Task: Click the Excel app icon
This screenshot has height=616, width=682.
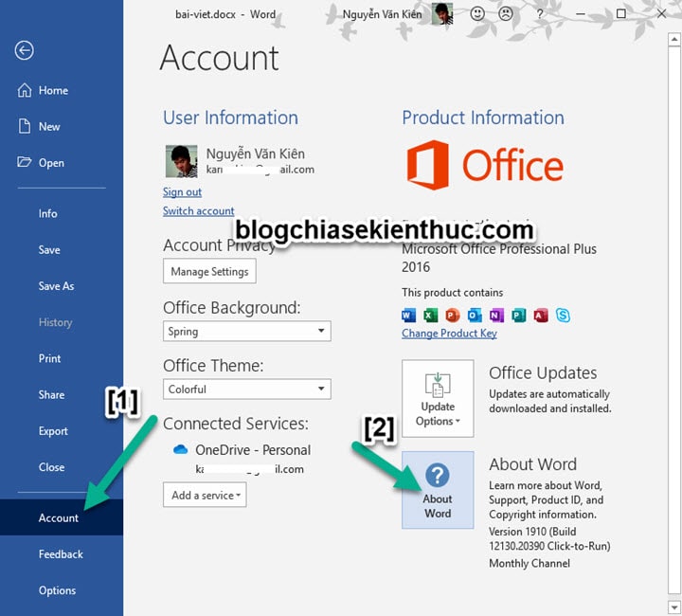Action: click(x=431, y=315)
